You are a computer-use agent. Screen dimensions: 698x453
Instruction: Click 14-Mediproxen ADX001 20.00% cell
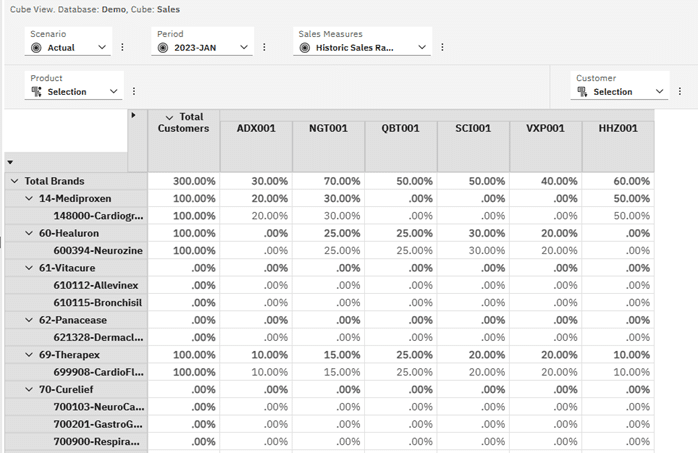256,198
